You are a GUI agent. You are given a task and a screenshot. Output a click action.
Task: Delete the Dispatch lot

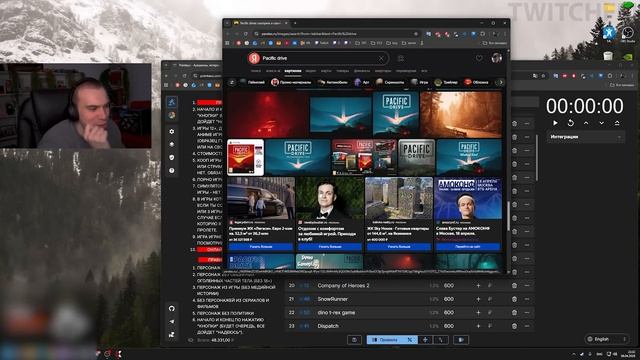point(514,326)
